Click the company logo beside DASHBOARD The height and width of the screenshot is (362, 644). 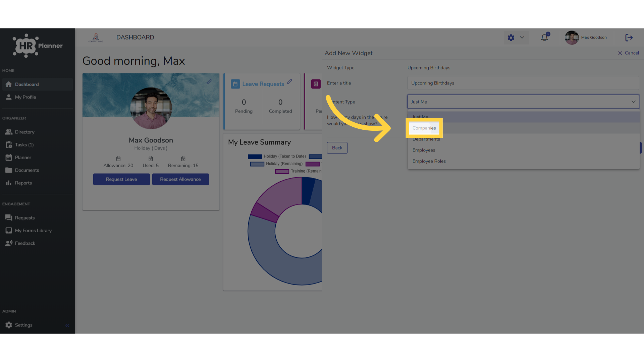(96, 38)
